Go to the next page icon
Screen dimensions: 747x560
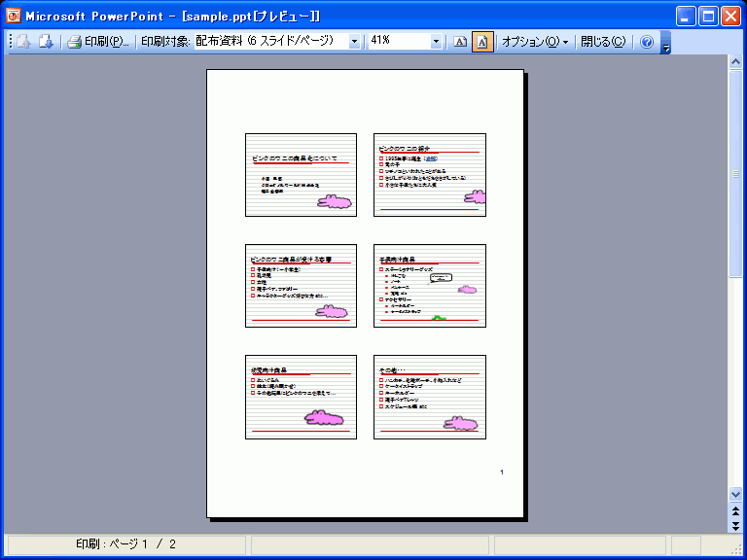tap(45, 42)
